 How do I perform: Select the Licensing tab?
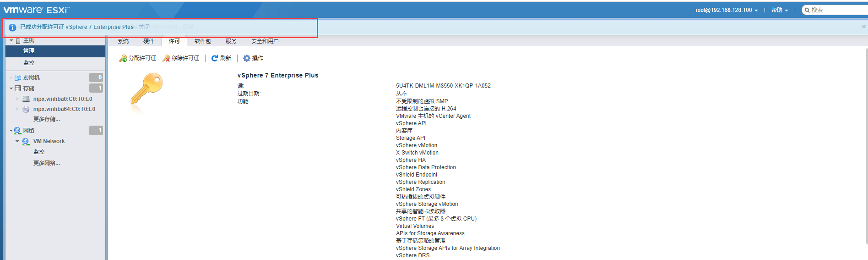[x=174, y=41]
